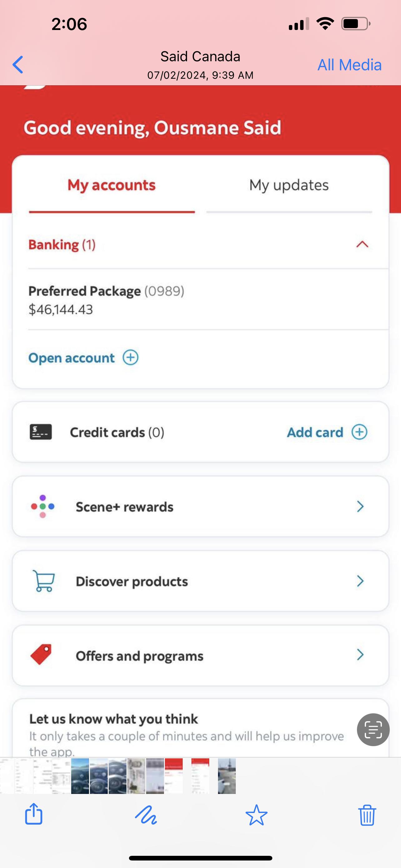Open Scene+ rewards chevron

coord(360,506)
